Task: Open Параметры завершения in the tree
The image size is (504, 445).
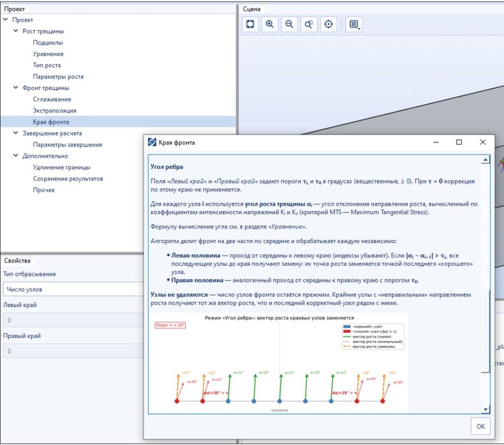Action: coord(67,145)
